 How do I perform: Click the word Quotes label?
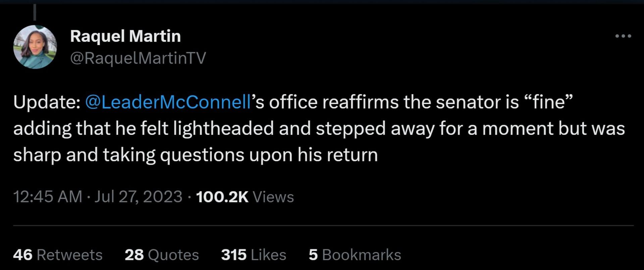click(173, 255)
